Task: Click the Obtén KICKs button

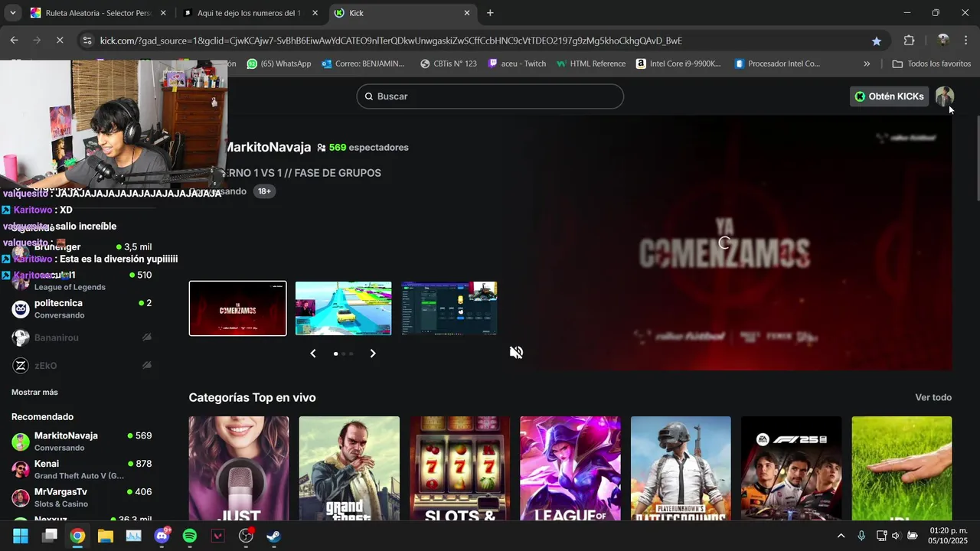Action: (889, 96)
